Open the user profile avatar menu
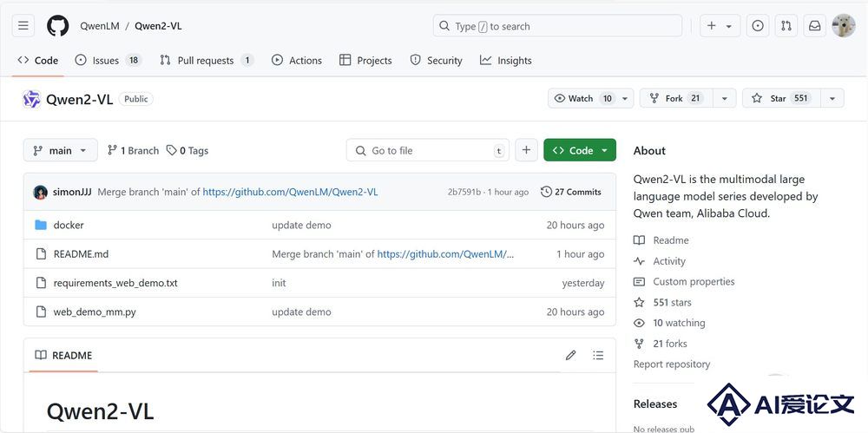868x433 pixels. point(844,26)
